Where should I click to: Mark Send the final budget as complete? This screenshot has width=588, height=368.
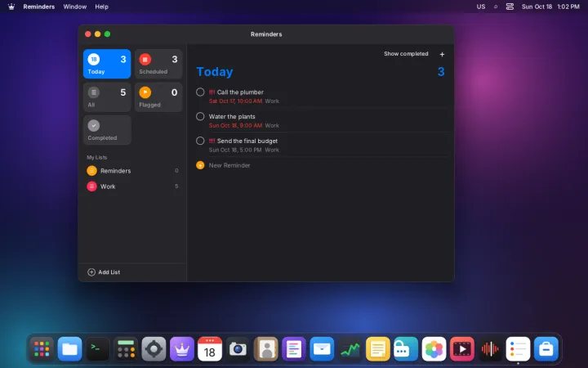(200, 141)
